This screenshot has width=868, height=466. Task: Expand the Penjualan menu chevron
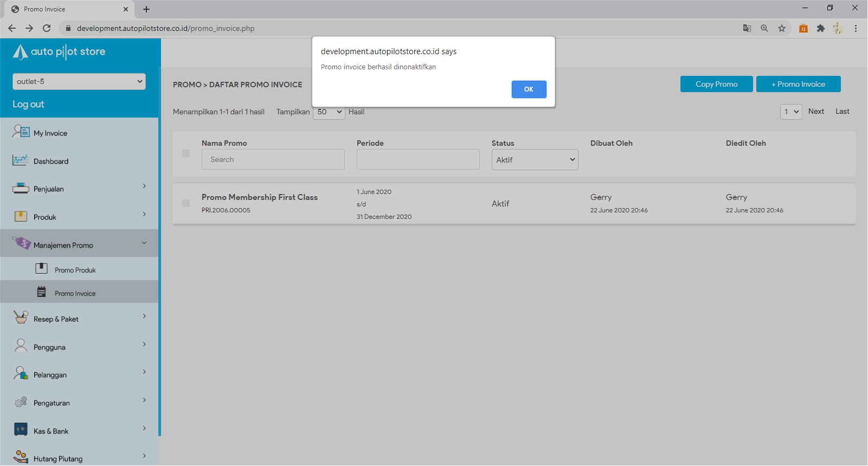pyautogui.click(x=144, y=186)
